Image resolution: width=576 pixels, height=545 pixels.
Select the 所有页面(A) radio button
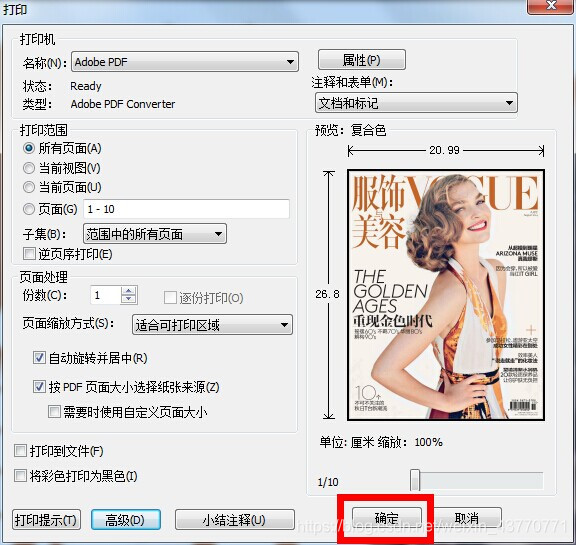[29, 148]
